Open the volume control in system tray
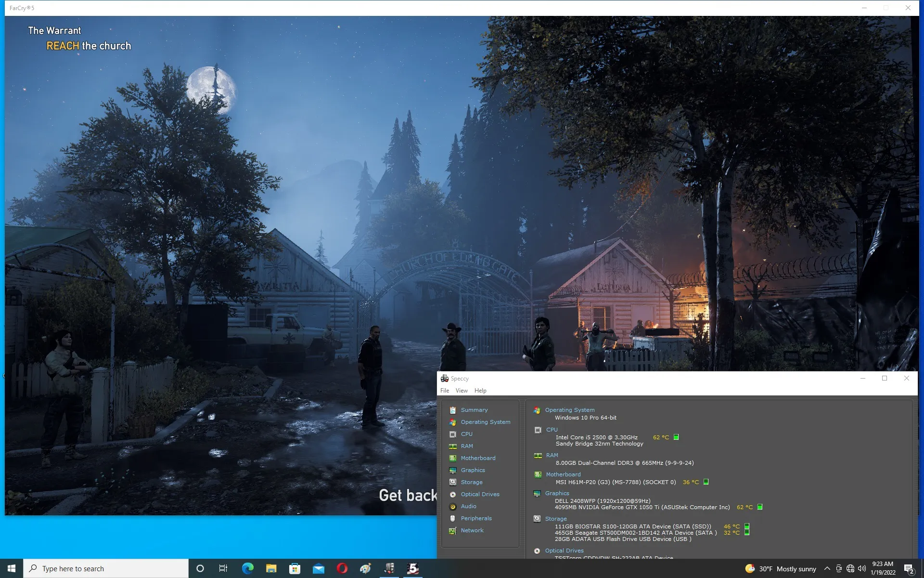Viewport: 924px width, 578px height. [862, 568]
